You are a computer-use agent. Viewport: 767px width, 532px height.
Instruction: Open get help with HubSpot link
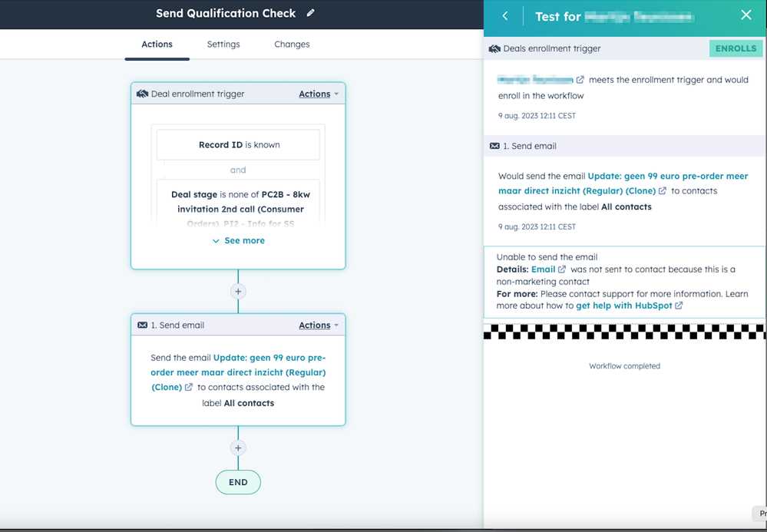624,306
